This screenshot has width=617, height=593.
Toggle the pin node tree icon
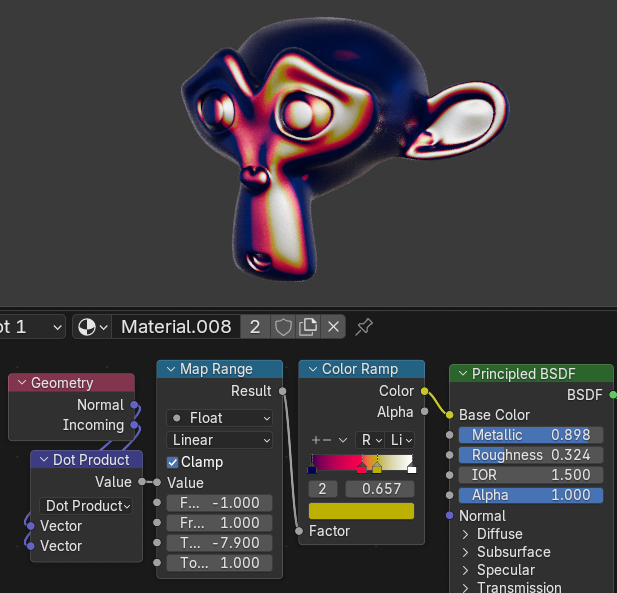click(365, 327)
